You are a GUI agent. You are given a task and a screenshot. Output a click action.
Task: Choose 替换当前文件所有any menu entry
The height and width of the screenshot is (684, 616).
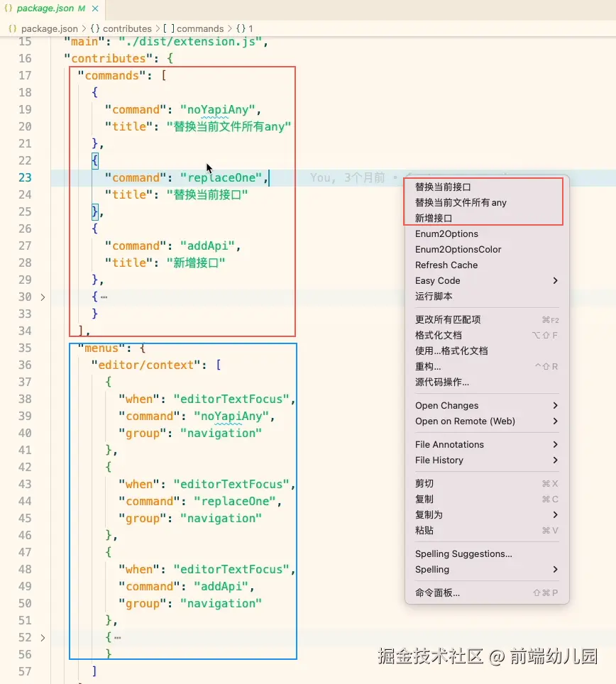pos(461,202)
